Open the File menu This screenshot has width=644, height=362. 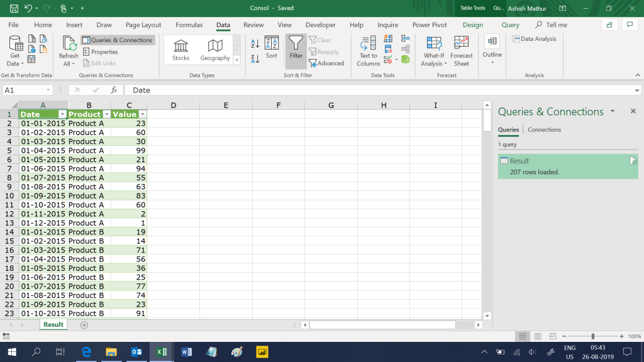click(13, 25)
